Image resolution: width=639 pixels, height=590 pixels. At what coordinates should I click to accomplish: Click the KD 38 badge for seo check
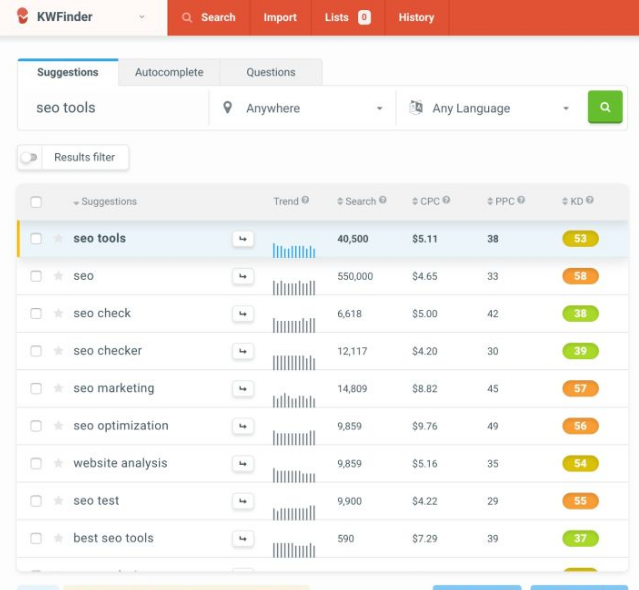pos(580,313)
